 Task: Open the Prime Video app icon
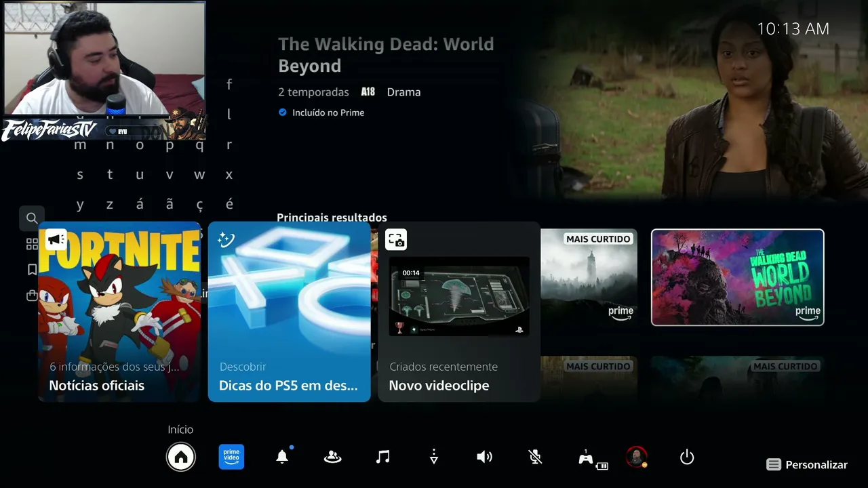coord(232,457)
